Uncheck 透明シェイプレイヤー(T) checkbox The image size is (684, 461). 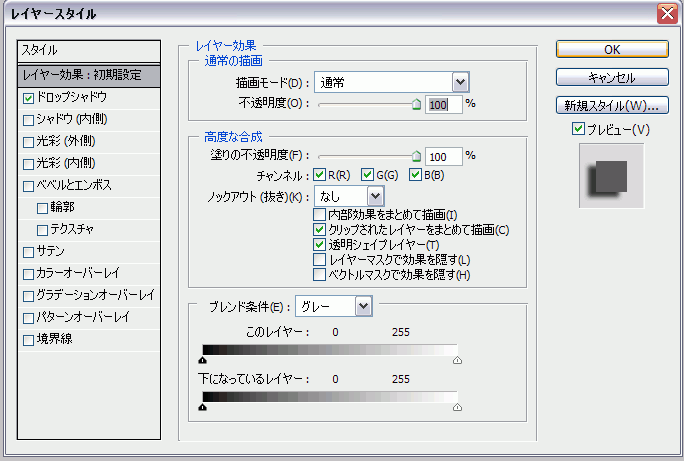click(x=319, y=244)
